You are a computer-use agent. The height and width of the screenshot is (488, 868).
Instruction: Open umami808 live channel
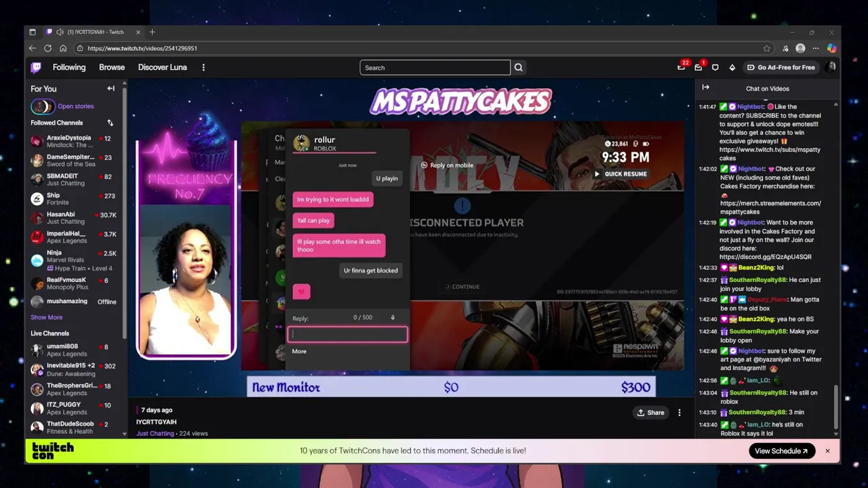[76, 350]
